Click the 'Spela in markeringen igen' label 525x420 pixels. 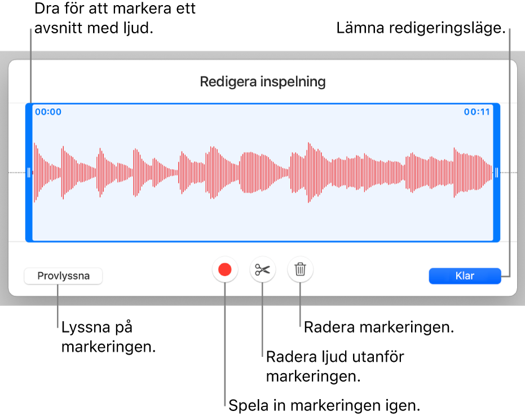click(x=325, y=405)
